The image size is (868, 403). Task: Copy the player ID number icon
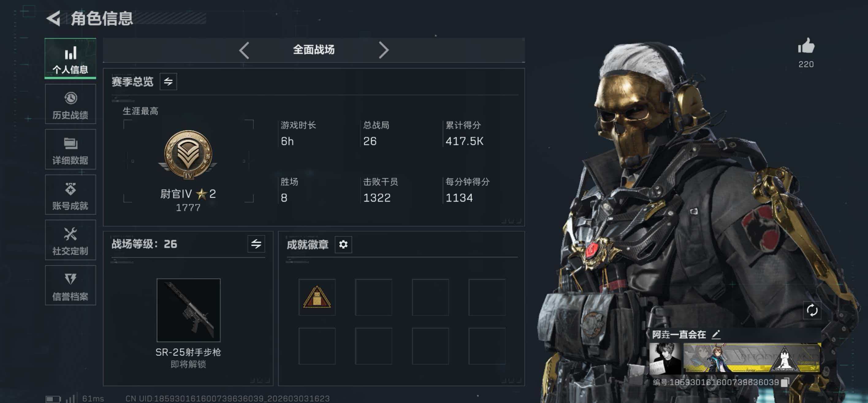[785, 382]
